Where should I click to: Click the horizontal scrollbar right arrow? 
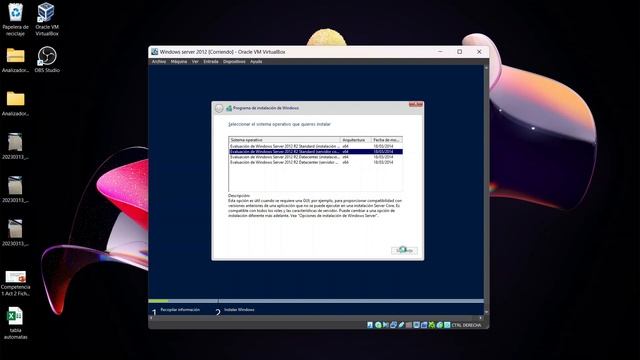click(x=481, y=318)
